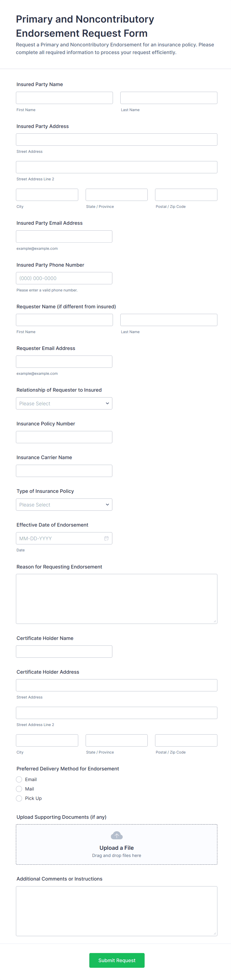Click the Insurance Carrier Name input

click(x=64, y=471)
